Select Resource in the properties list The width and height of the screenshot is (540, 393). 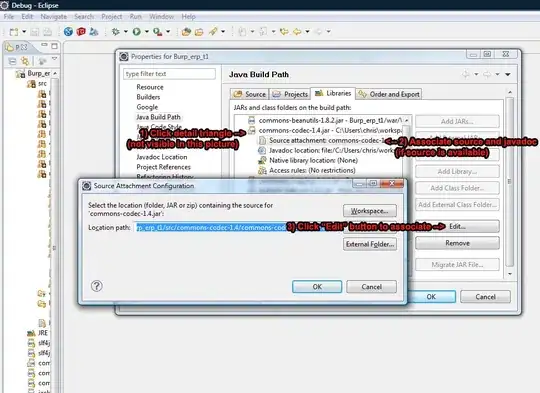(150, 87)
